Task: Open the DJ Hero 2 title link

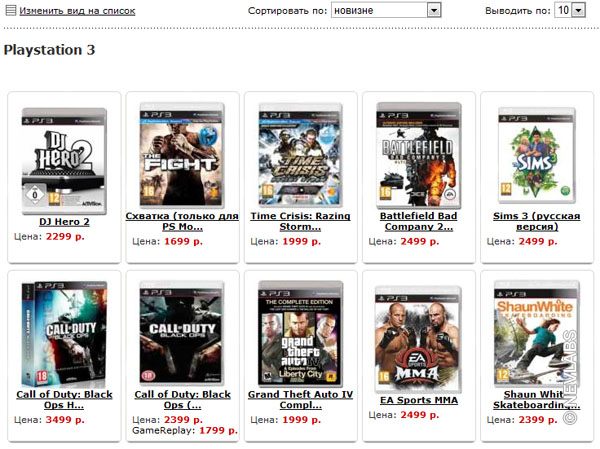Action: [64, 222]
